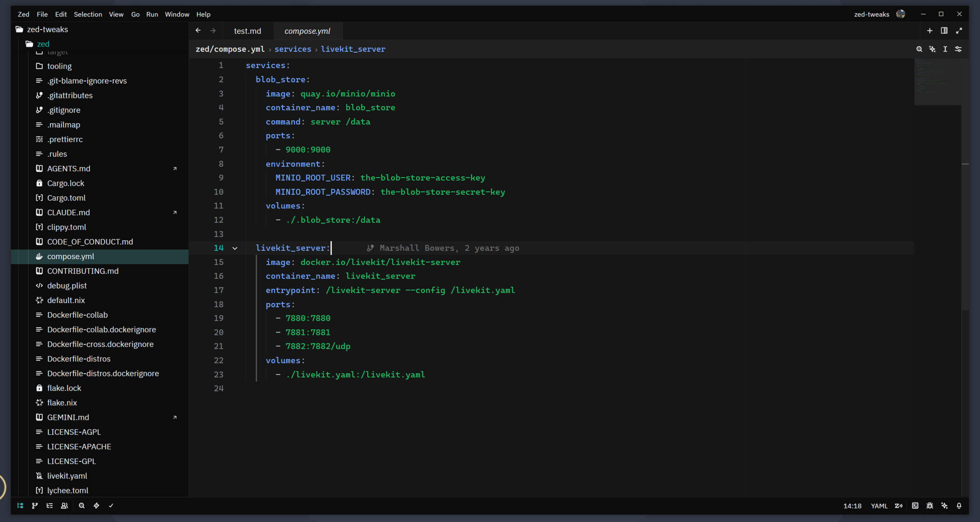Viewport: 980px width, 522px height.
Task: Open the collaboration panel icon
Action: pyautogui.click(x=64, y=506)
